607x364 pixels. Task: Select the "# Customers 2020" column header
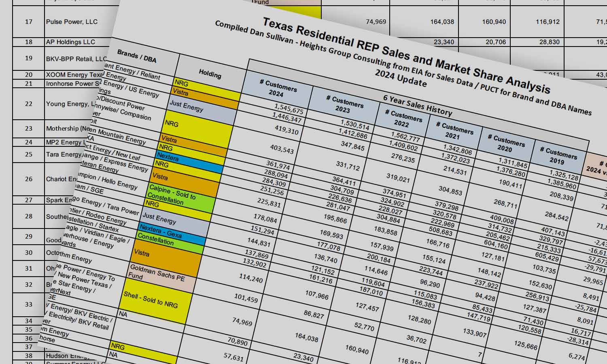pyautogui.click(x=506, y=144)
